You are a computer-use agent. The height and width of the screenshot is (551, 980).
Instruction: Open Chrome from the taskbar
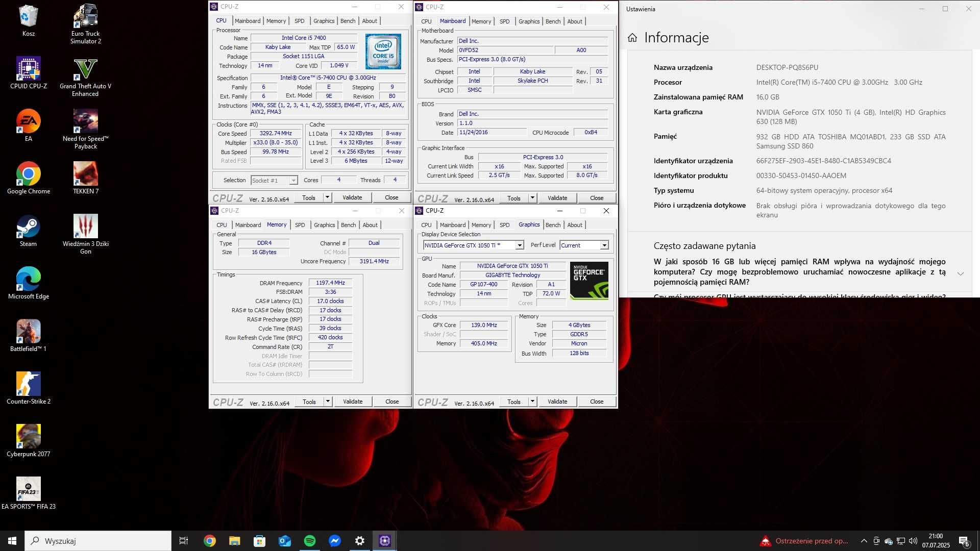(210, 541)
